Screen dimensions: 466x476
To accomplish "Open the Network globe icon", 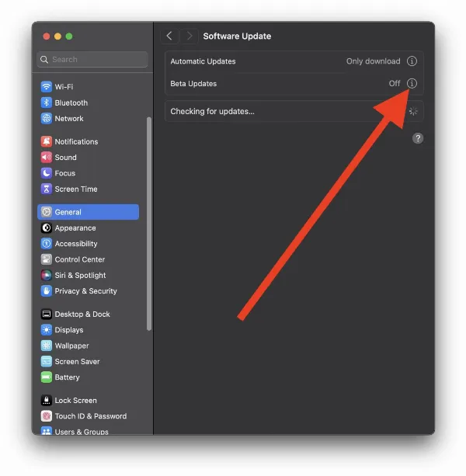I will pos(46,118).
